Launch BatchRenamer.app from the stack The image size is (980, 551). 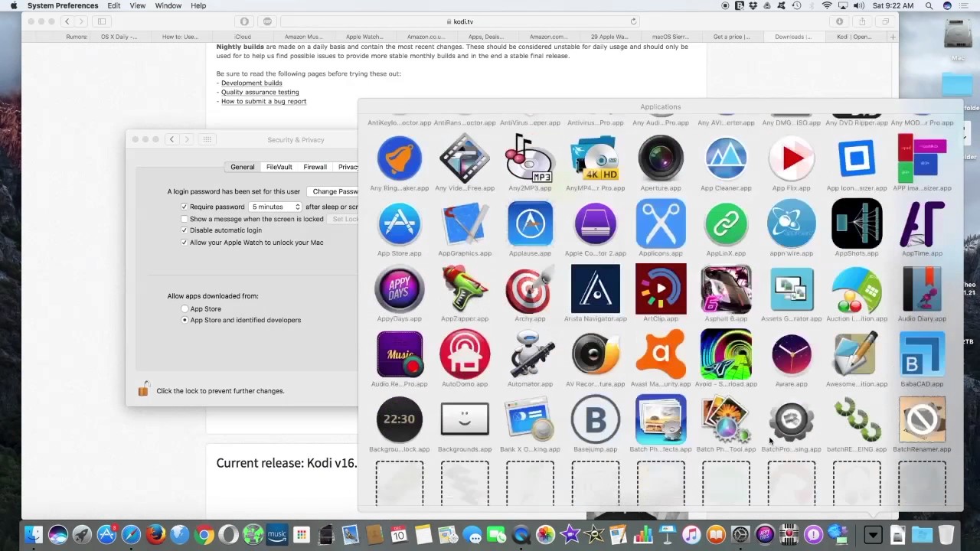tap(922, 419)
